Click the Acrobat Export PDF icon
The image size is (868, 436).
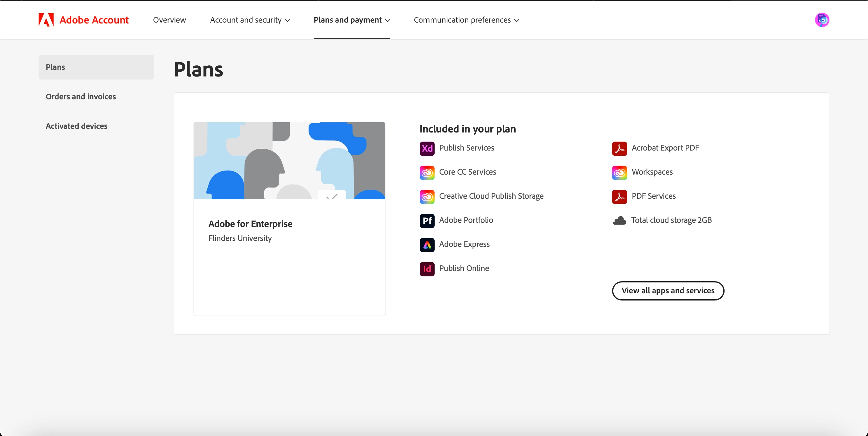click(x=619, y=148)
